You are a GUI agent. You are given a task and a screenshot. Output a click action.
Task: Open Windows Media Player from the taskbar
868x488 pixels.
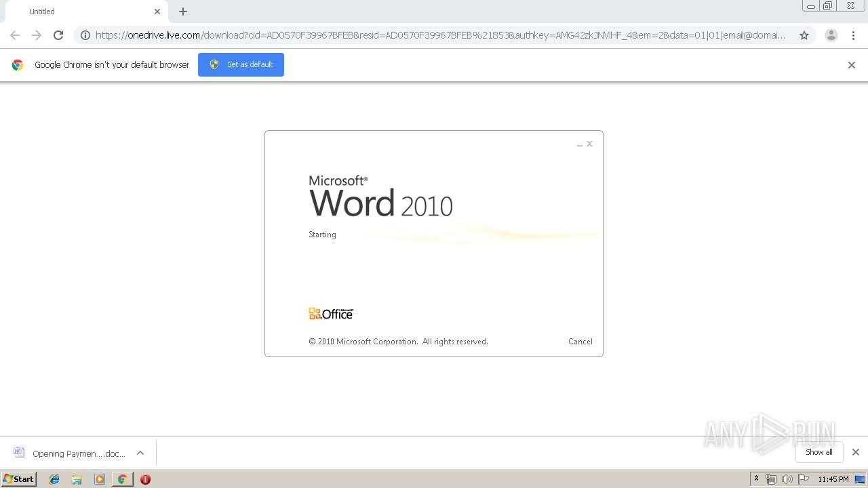point(100,479)
